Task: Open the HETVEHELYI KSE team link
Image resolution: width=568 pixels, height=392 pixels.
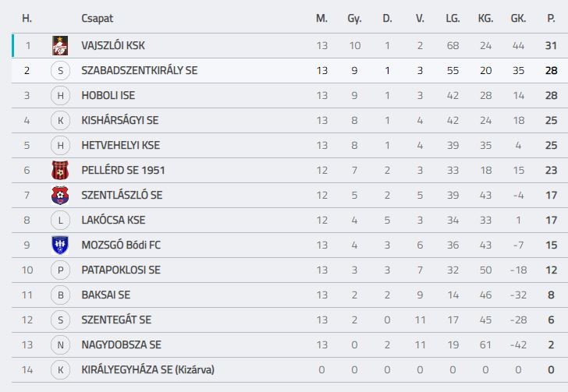Action: point(121,146)
